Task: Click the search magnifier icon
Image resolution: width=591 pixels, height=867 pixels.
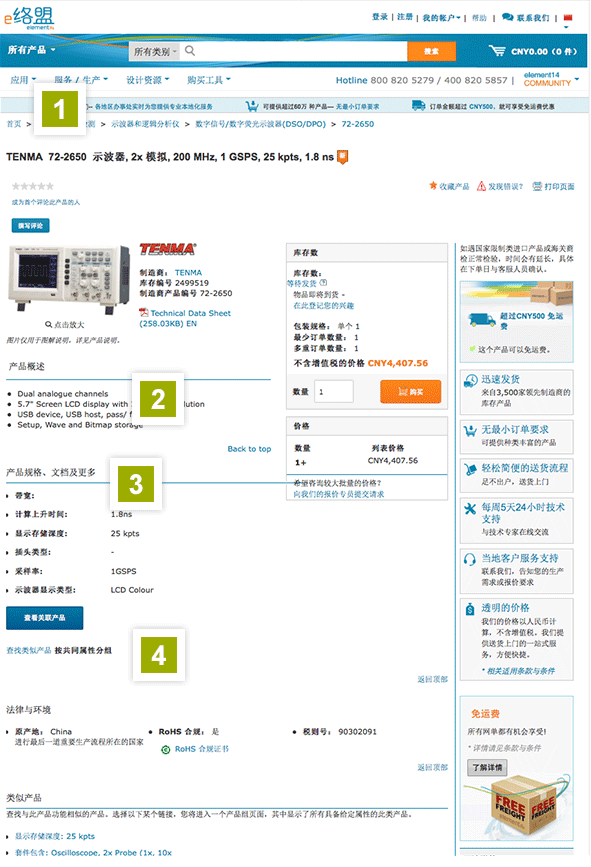Action: (x=190, y=51)
